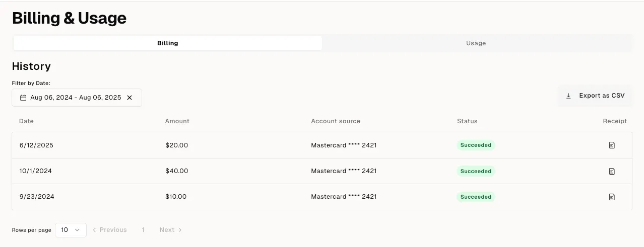Click the Succeeded badge for the $40.00 payment

tap(476, 171)
